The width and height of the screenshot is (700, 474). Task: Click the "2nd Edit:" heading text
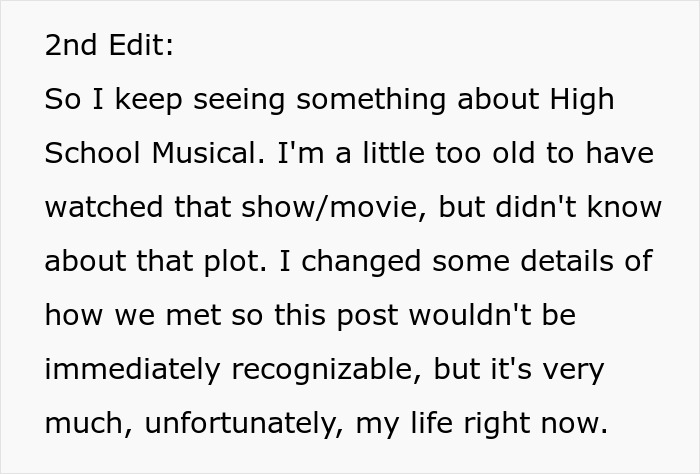[x=106, y=46]
